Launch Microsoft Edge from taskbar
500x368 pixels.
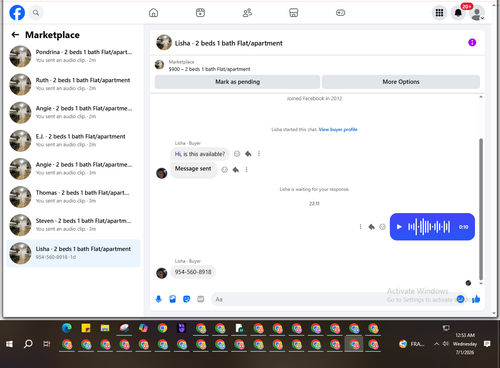pos(67,328)
